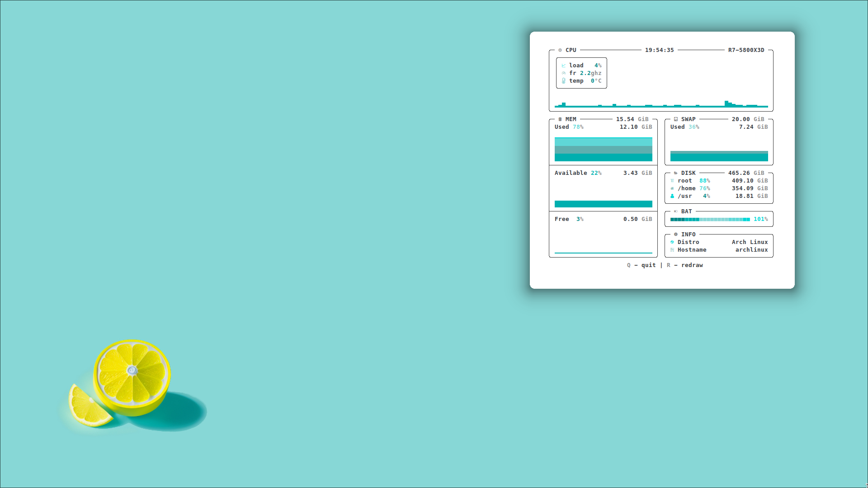Click the battery level progress bar

pyautogui.click(x=710, y=219)
